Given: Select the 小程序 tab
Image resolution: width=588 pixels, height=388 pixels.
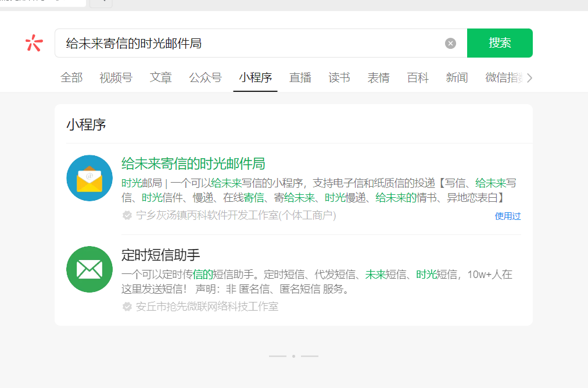Looking at the screenshot, I should pyautogui.click(x=256, y=78).
